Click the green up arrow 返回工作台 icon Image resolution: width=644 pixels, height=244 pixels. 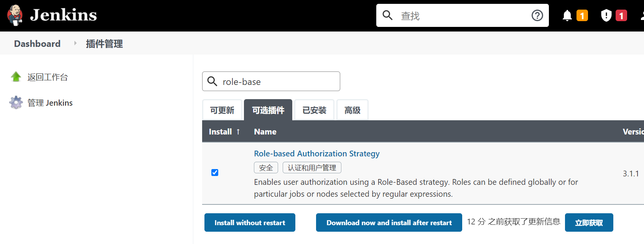pos(16,77)
